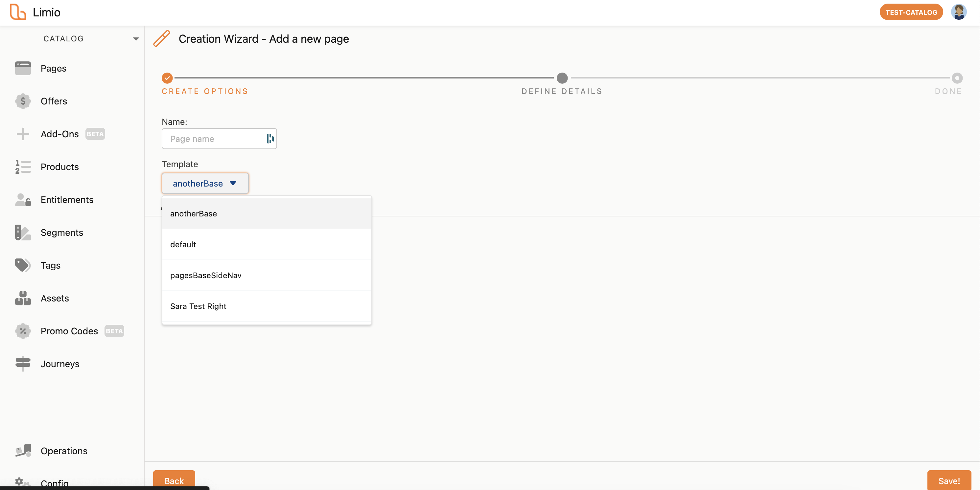
Task: Click the Pages sidebar icon
Action: pyautogui.click(x=23, y=68)
